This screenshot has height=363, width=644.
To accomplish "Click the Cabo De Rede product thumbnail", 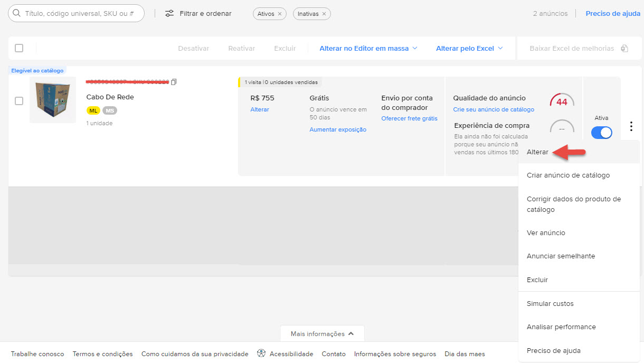I will pyautogui.click(x=52, y=100).
